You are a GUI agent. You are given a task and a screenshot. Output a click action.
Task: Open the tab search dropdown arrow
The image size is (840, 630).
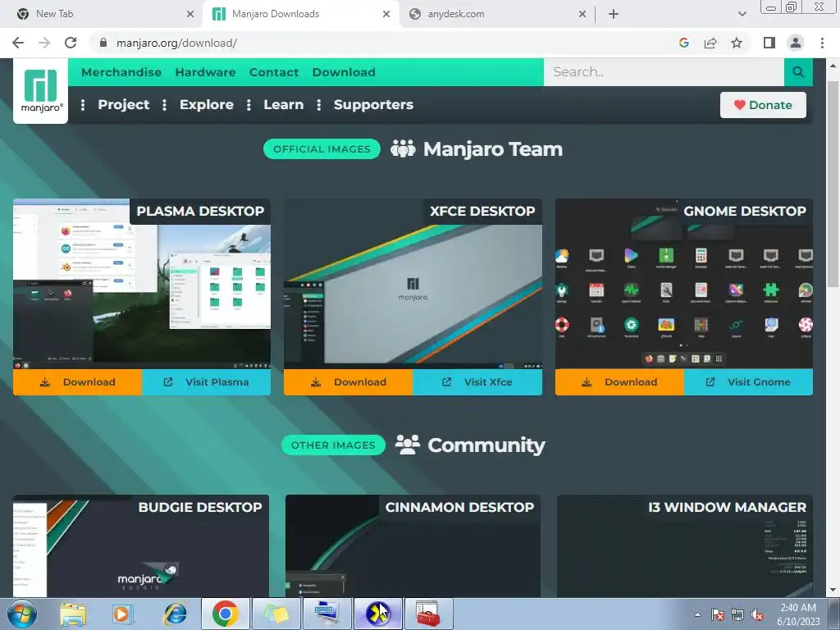(x=742, y=14)
